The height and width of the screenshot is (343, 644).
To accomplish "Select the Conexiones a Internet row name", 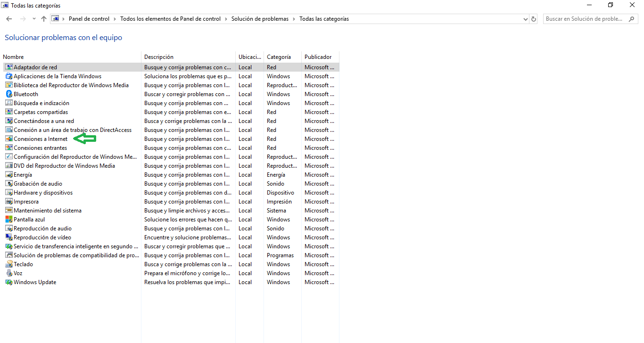I will pos(41,139).
